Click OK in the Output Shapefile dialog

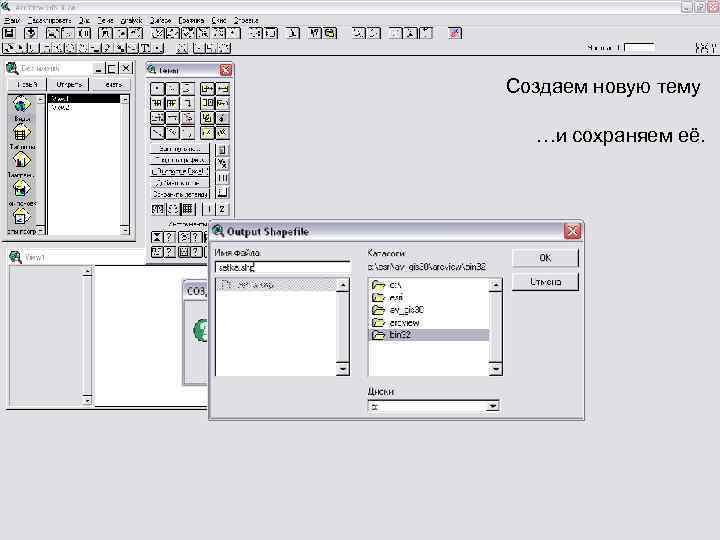tap(545, 258)
